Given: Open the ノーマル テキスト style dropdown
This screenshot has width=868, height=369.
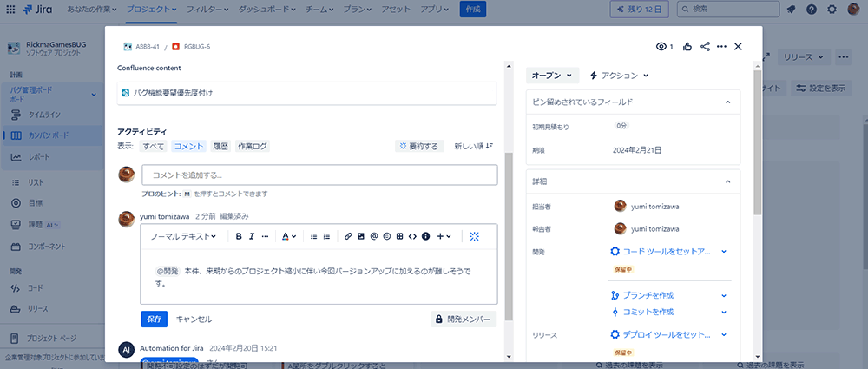Looking at the screenshot, I should pos(183,236).
